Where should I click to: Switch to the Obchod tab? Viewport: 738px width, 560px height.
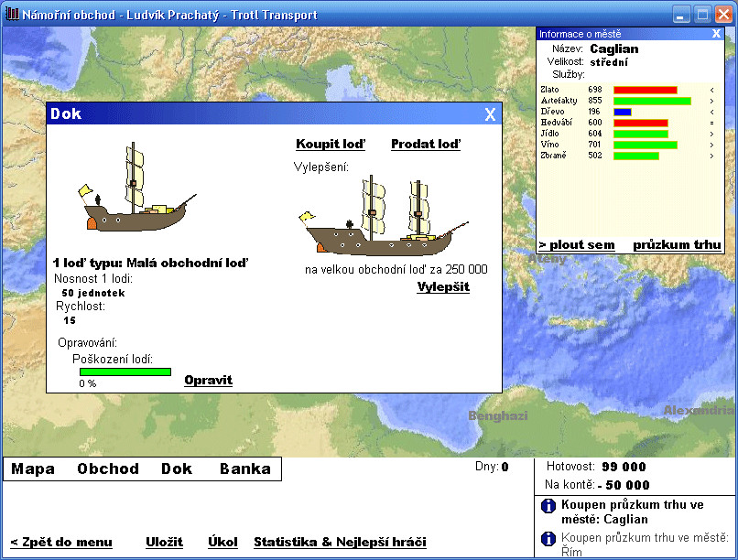click(108, 468)
